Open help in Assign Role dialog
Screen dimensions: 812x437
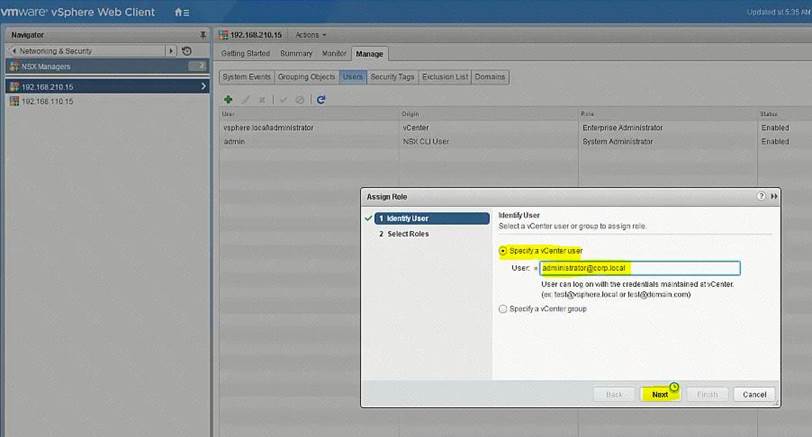click(x=762, y=197)
